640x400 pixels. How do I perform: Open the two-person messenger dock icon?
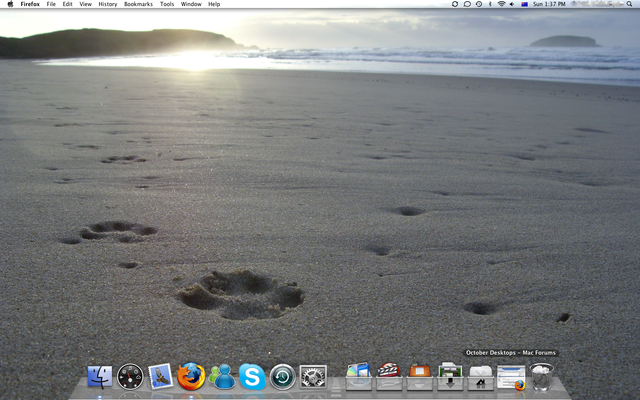coord(221,377)
